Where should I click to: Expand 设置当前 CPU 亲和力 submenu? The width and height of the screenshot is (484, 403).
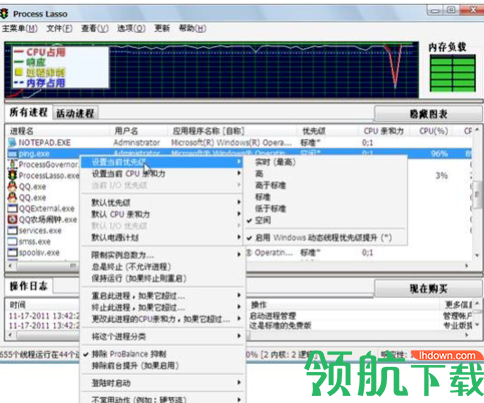pos(163,174)
